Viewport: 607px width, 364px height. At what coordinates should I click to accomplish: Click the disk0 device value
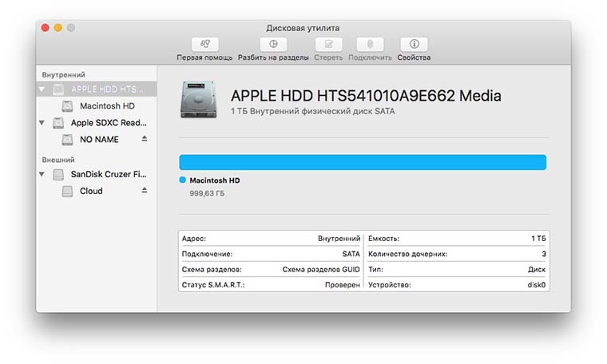click(537, 285)
